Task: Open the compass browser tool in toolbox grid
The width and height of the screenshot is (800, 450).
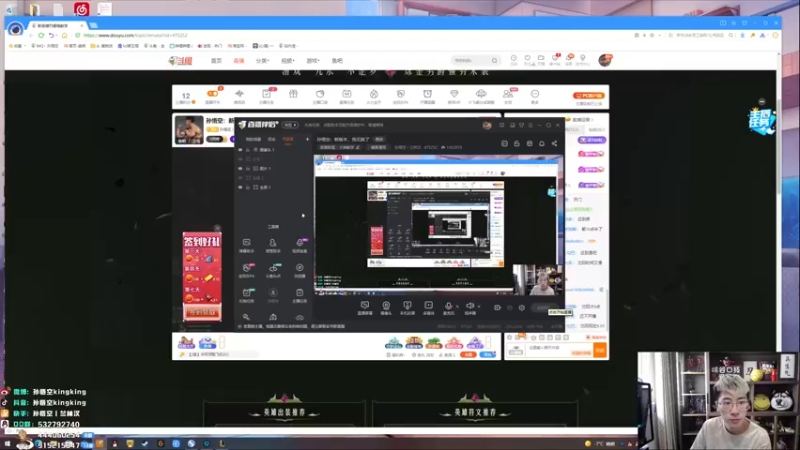Action: coord(299,268)
